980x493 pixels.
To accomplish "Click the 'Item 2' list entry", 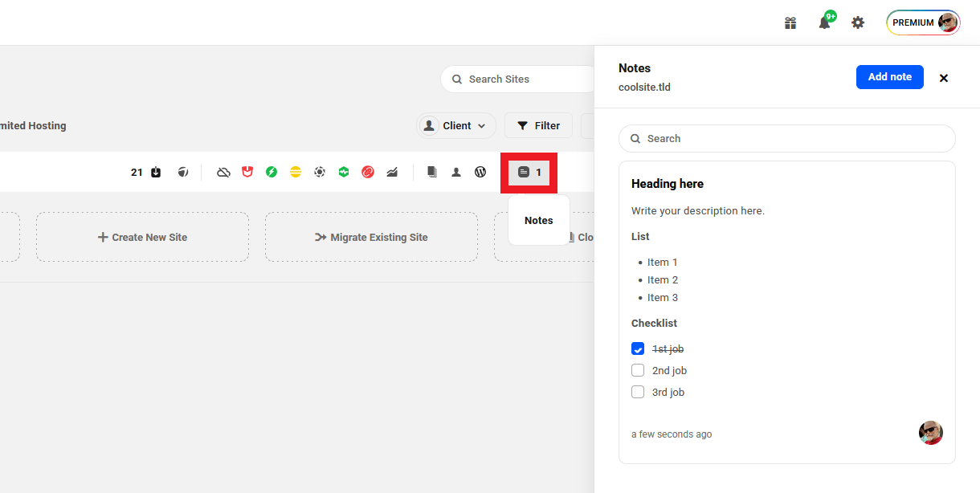I will [x=663, y=280].
